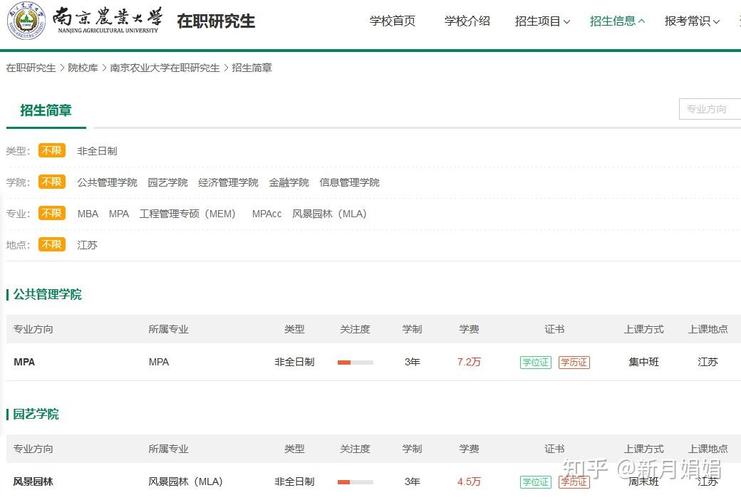
Task: Expand the 招生项目 dropdown menu
Action: click(543, 21)
